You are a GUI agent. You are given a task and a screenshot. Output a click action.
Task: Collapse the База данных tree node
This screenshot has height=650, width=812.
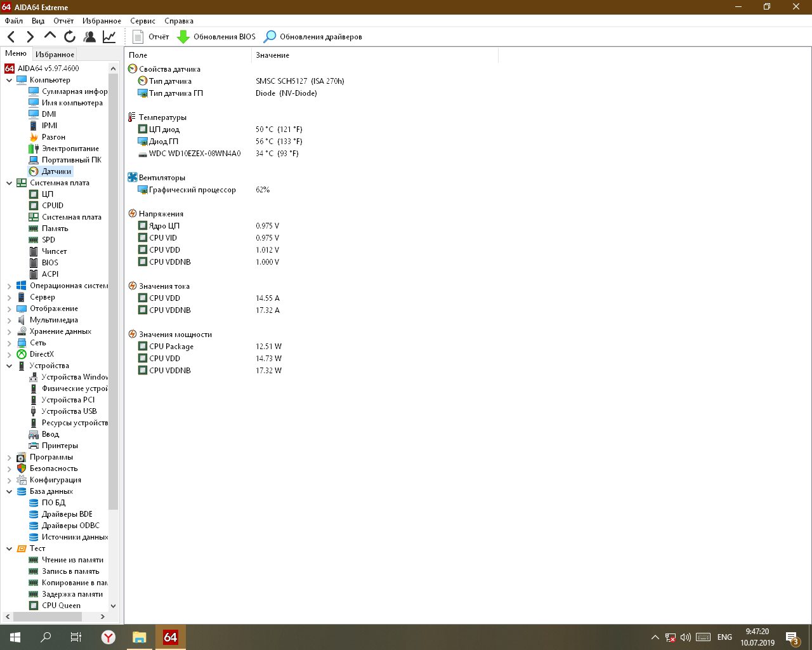(x=9, y=491)
